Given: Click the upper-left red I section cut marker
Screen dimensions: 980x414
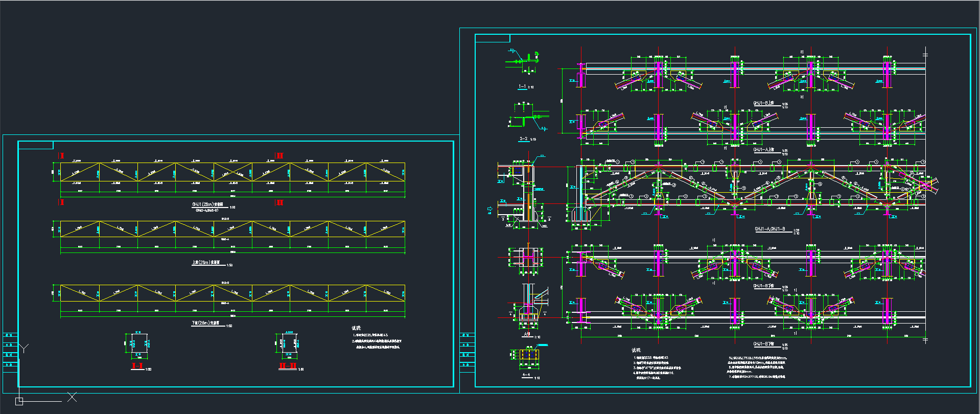Looking at the screenshot, I should 61,155.
